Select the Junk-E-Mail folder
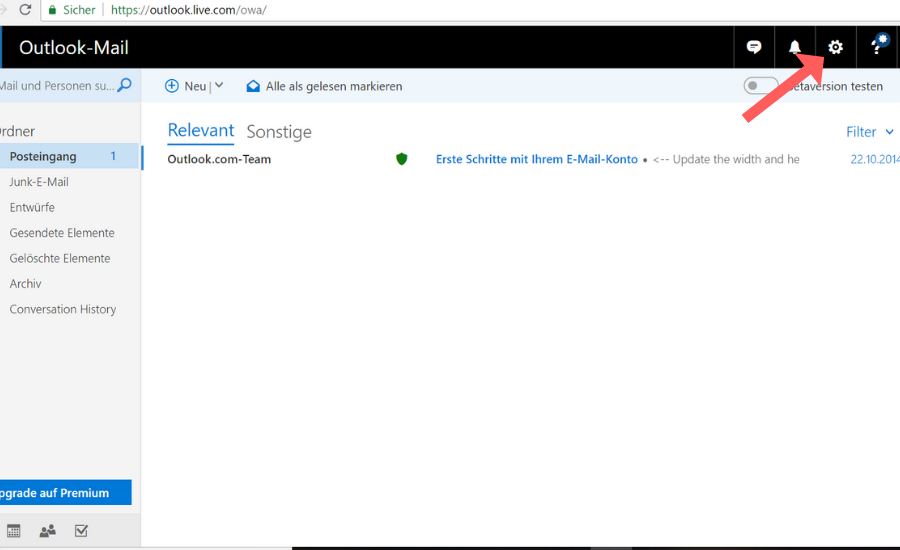 [39, 182]
